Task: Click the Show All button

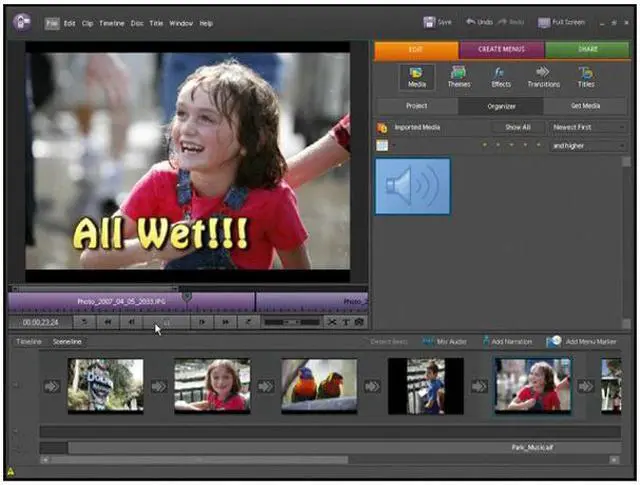Action: [x=518, y=127]
